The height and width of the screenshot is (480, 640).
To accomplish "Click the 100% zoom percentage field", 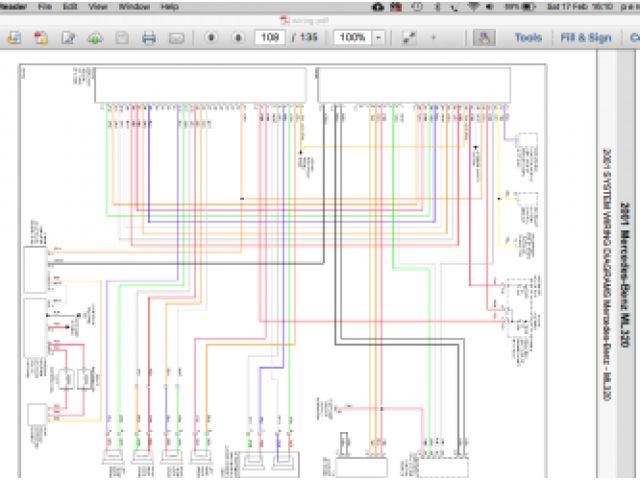I will (x=351, y=38).
